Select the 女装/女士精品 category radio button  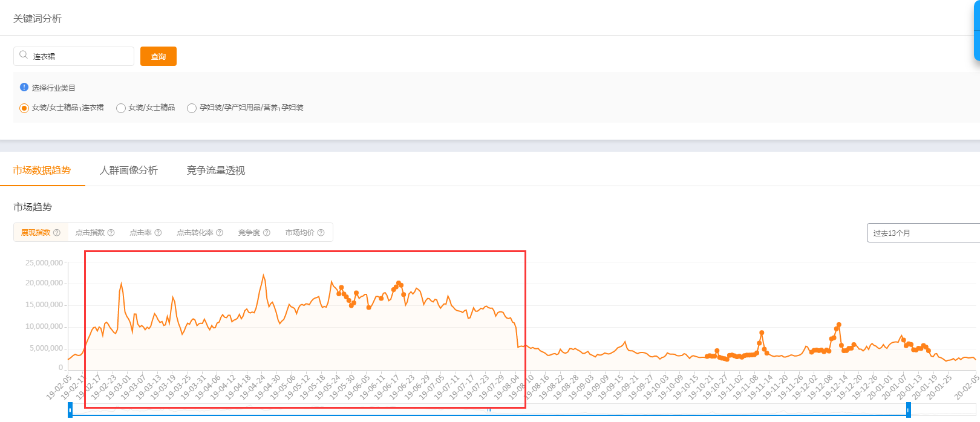pyautogui.click(x=121, y=108)
